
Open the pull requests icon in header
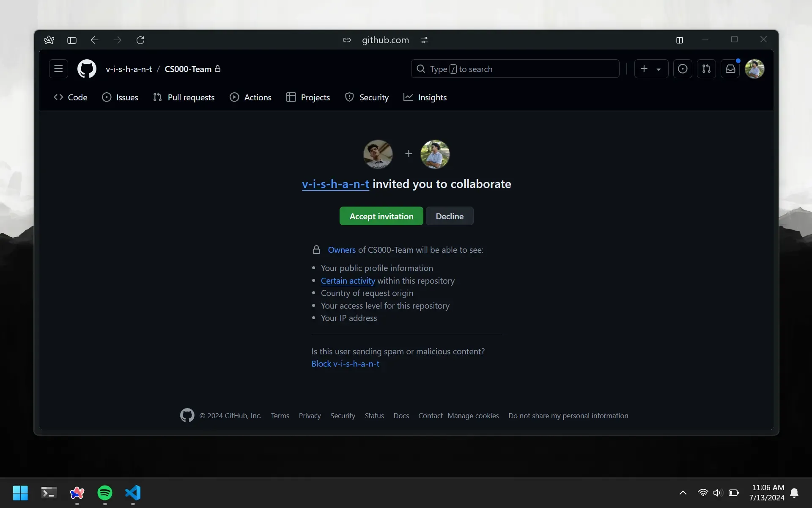pyautogui.click(x=706, y=69)
